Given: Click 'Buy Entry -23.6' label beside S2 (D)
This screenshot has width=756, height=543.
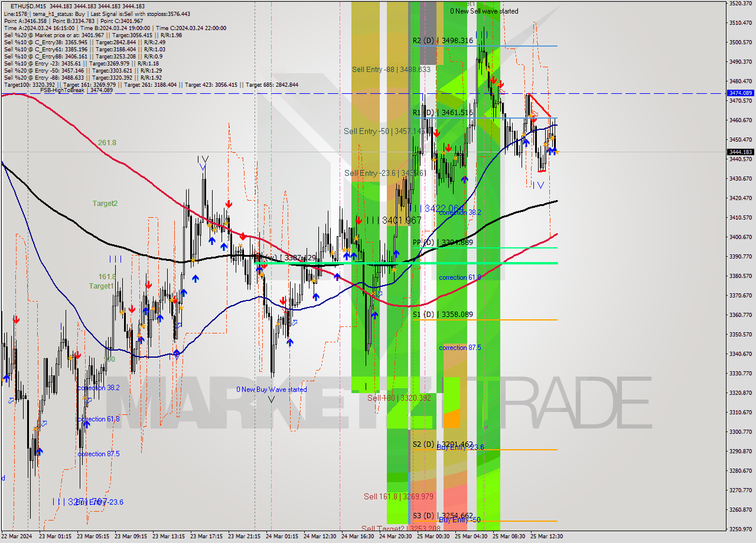Looking at the screenshot, I should point(460,447).
